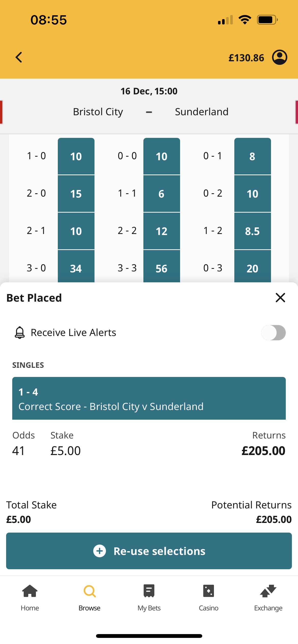Image resolution: width=298 pixels, height=644 pixels.
Task: Open the Browse search icon
Action: click(x=90, y=591)
